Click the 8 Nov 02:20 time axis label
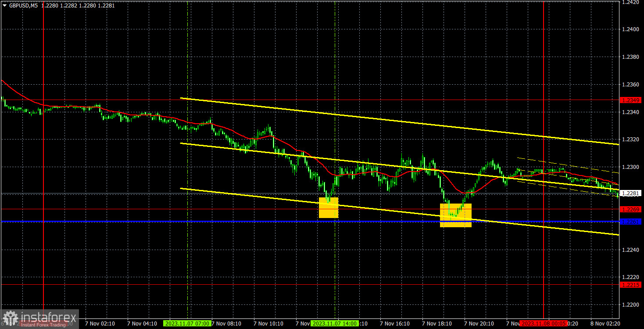 (x=606, y=323)
